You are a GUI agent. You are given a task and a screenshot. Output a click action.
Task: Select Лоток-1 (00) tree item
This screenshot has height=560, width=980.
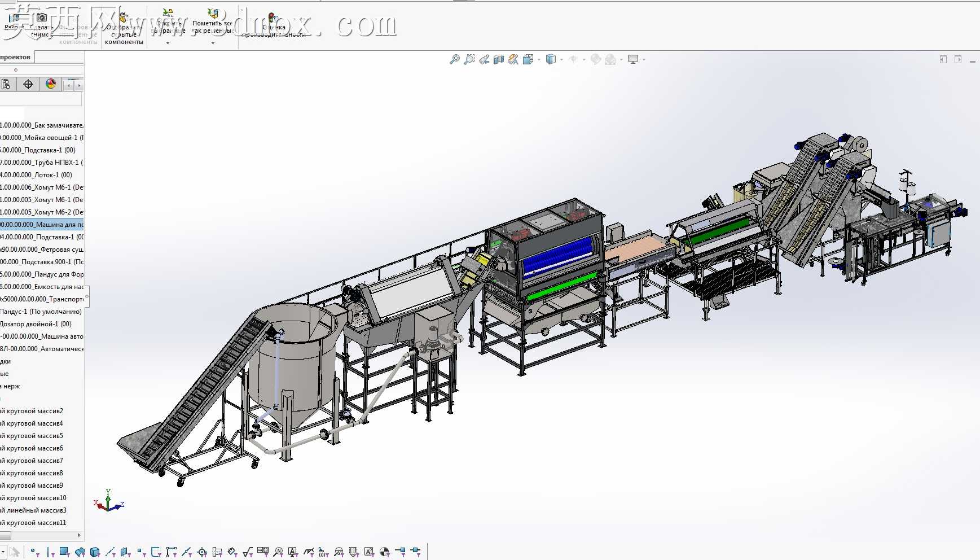pyautogui.click(x=36, y=175)
